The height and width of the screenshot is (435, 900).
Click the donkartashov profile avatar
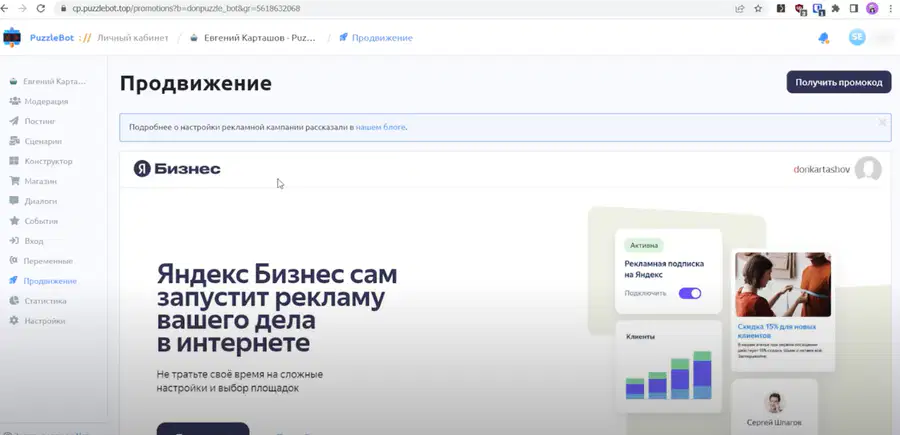[x=868, y=169]
